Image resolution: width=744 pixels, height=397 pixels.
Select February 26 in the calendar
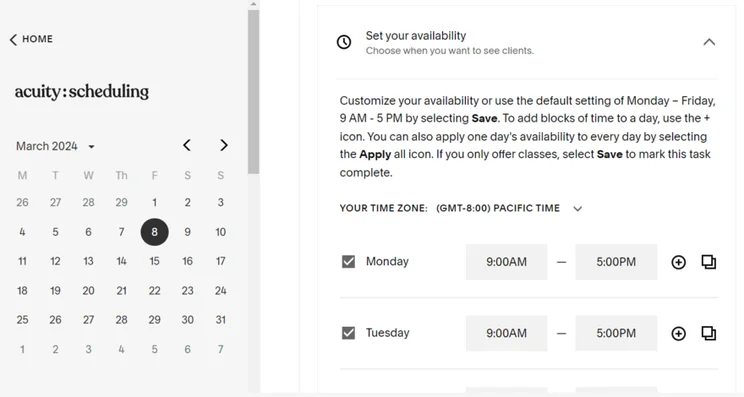tap(22, 203)
